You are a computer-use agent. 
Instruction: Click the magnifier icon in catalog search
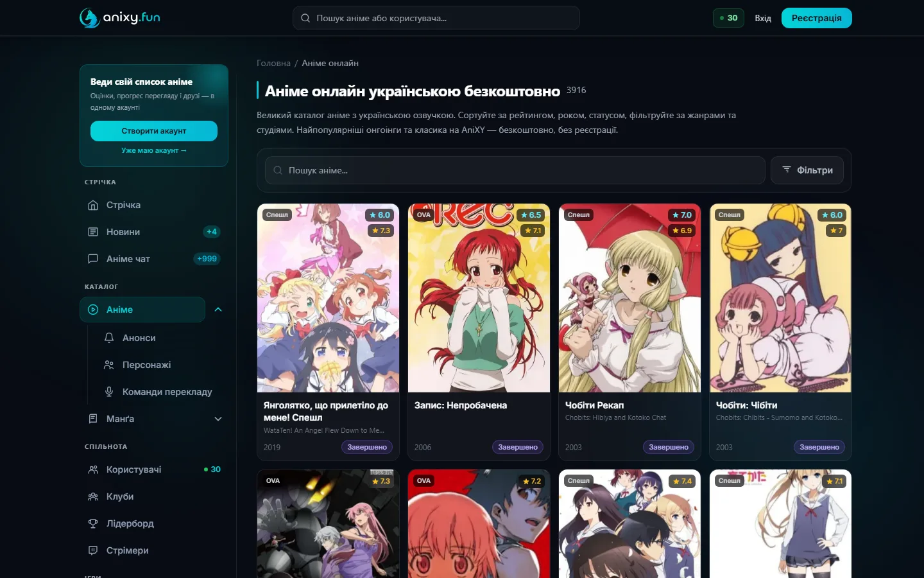tap(278, 170)
